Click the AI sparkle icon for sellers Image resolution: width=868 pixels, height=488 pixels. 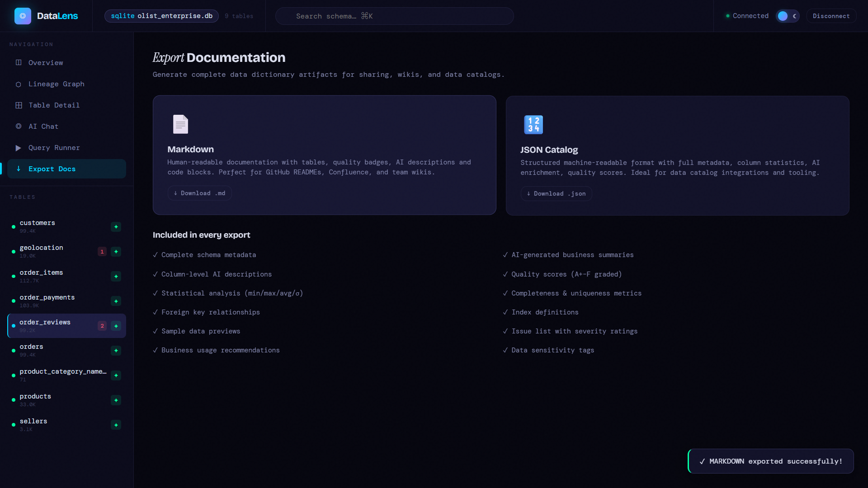click(x=116, y=425)
